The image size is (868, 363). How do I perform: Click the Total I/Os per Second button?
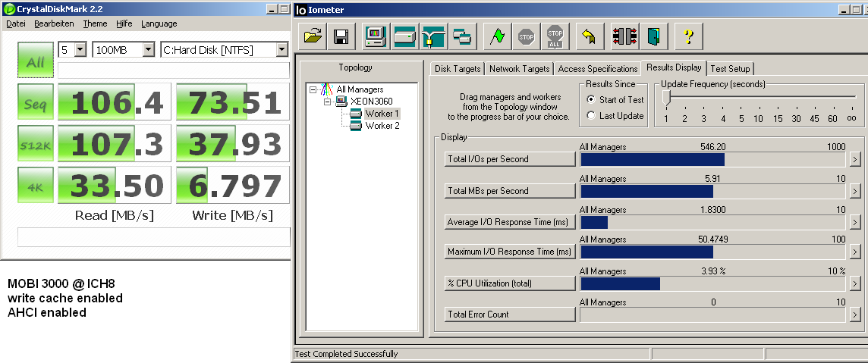click(511, 159)
